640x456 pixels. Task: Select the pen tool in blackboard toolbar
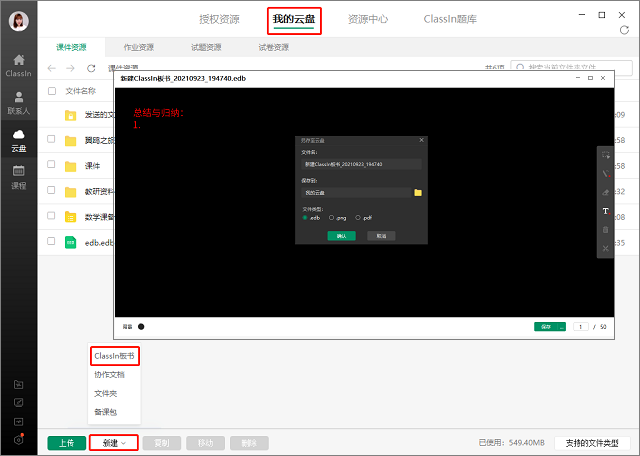pyautogui.click(x=606, y=174)
